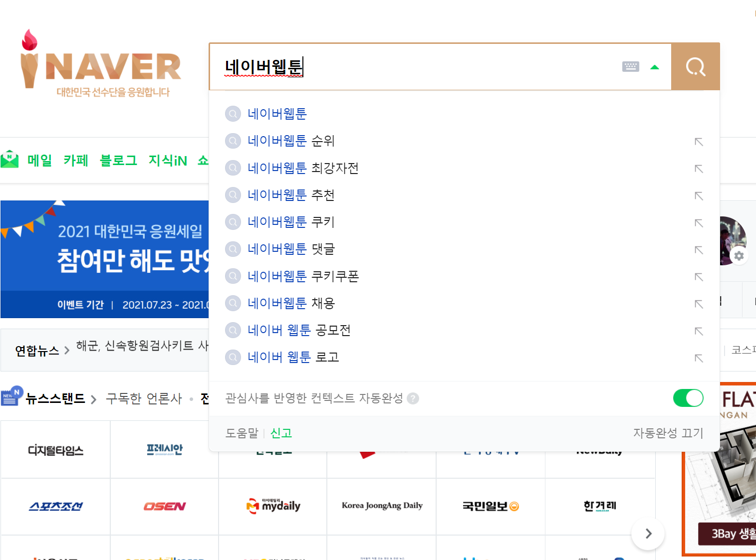Click the NAVER logo
This screenshot has height=560, width=756.
click(x=101, y=63)
